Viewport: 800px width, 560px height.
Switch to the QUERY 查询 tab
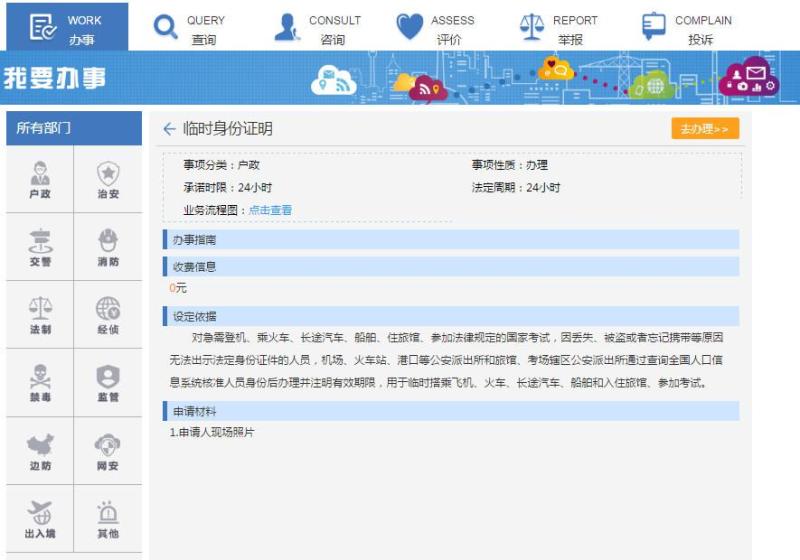pos(189,27)
